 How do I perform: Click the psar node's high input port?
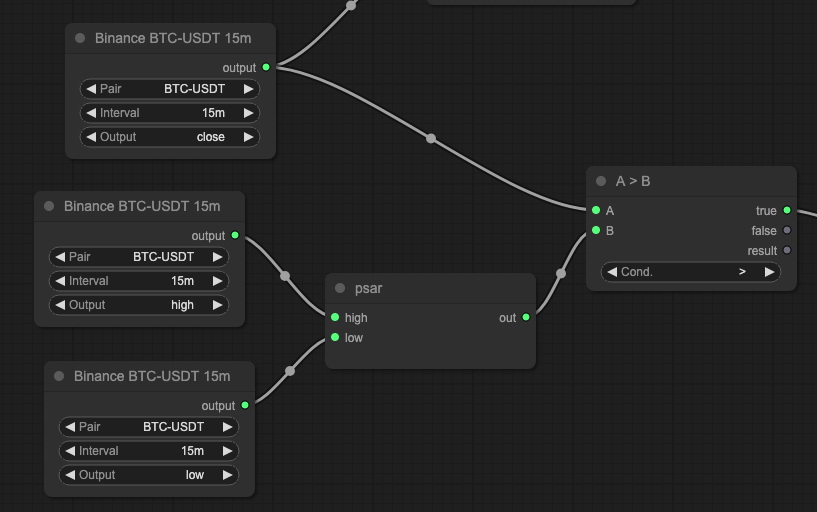pos(335,317)
